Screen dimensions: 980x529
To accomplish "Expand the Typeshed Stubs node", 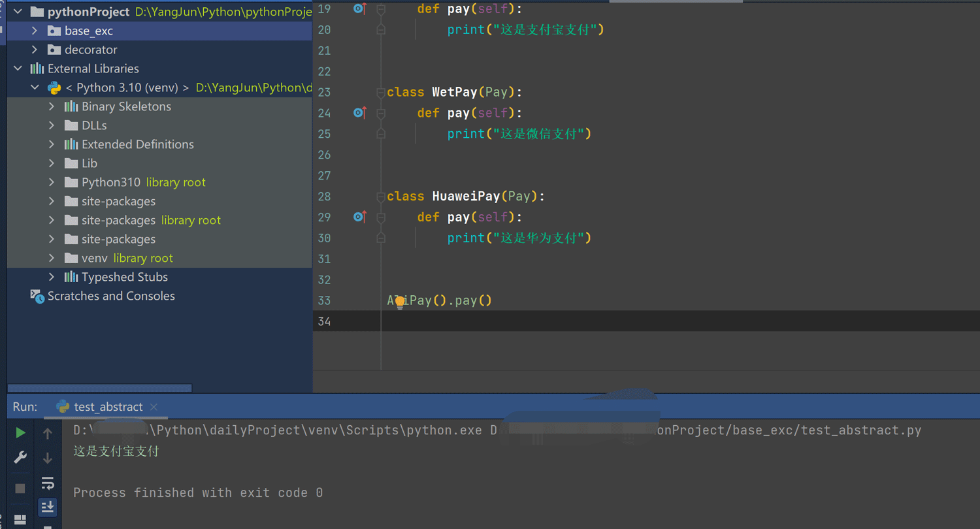I will tap(52, 277).
